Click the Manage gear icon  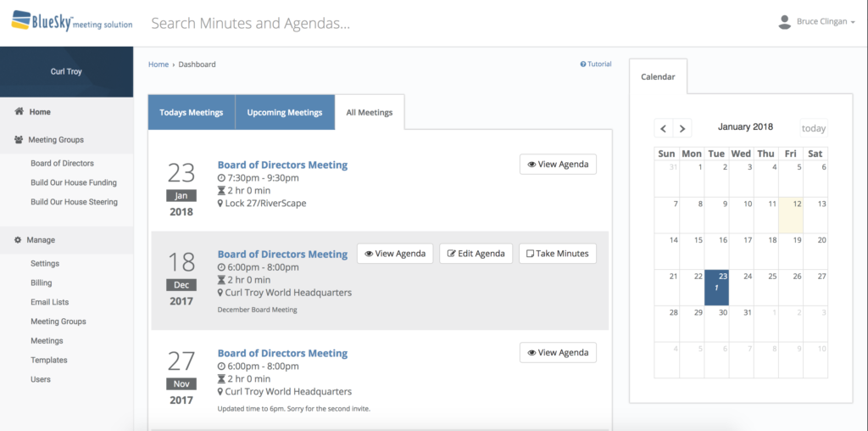pyautogui.click(x=18, y=240)
